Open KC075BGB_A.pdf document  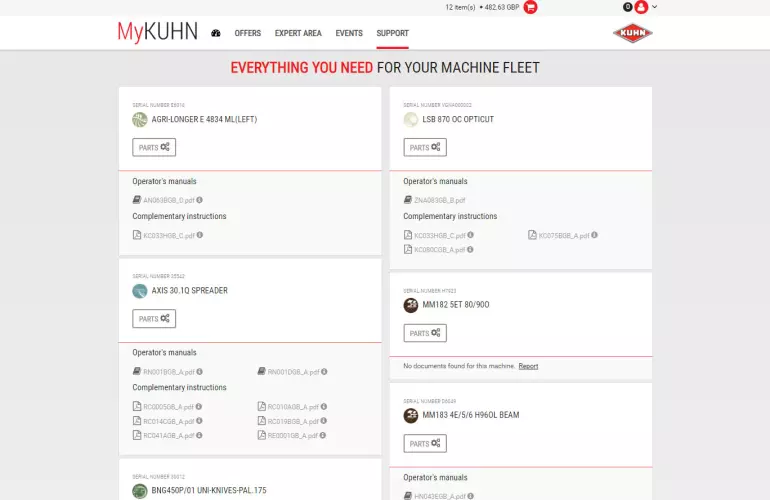[x=564, y=235]
